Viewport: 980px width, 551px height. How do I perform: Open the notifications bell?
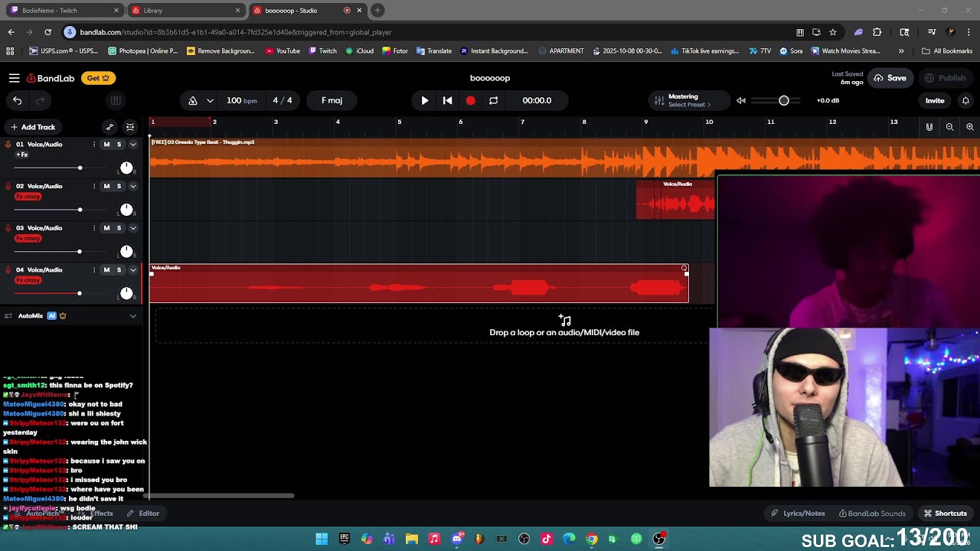965,100
